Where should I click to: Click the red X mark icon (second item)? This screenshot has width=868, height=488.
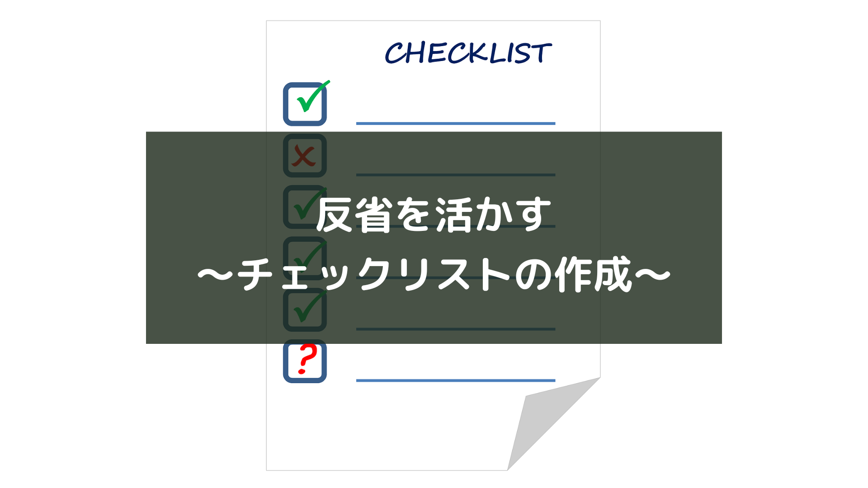click(304, 156)
